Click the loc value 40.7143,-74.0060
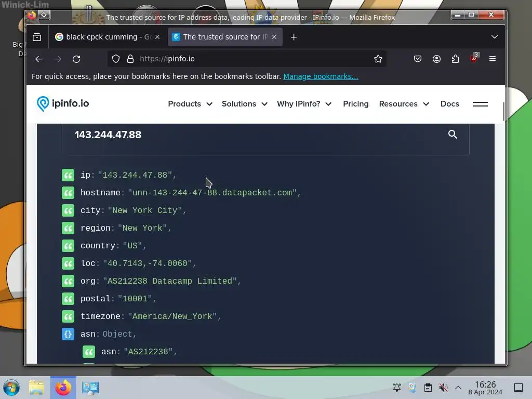532x399 pixels. (x=147, y=263)
